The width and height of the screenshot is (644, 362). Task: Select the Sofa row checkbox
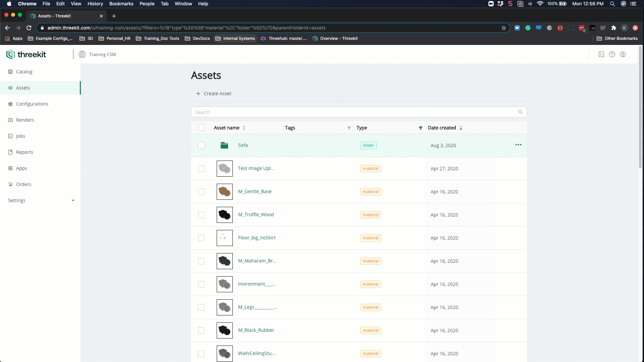(201, 145)
